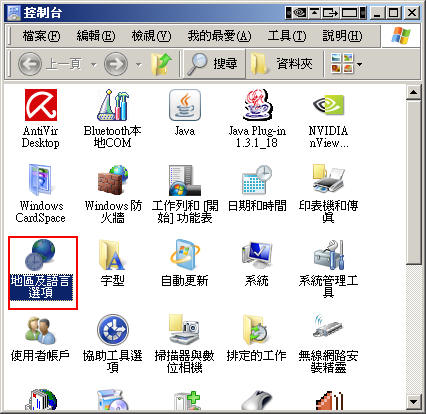The width and height of the screenshot is (426, 414).
Task: Expand the 上一頁 back history dropdown arrow
Action: coord(94,64)
